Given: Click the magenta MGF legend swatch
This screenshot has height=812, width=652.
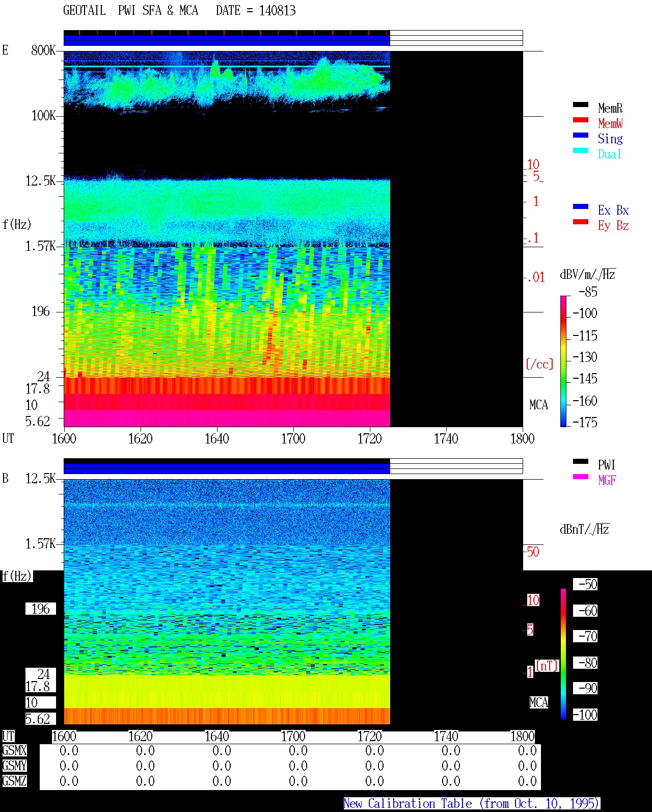Looking at the screenshot, I should (580, 477).
